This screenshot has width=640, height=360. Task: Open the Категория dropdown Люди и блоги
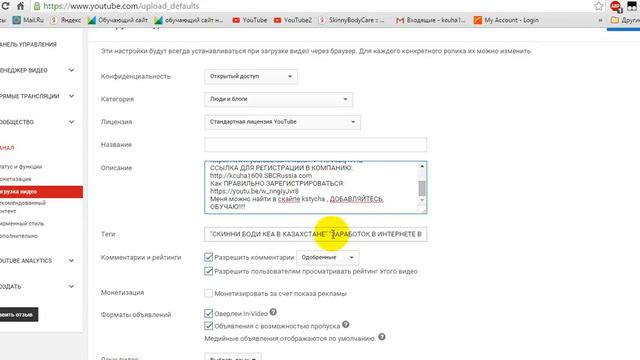click(x=278, y=99)
